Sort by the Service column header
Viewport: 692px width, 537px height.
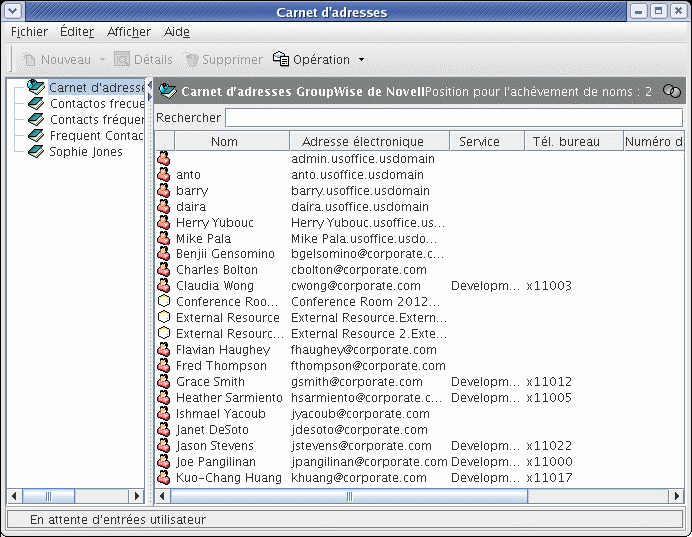[487, 141]
